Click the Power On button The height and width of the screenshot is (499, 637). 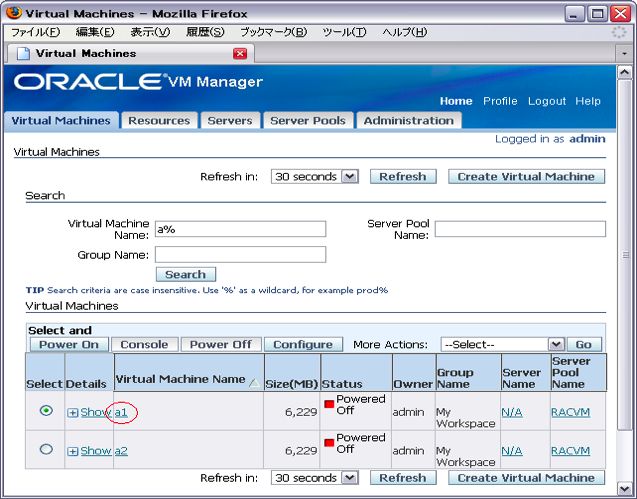[x=69, y=345]
